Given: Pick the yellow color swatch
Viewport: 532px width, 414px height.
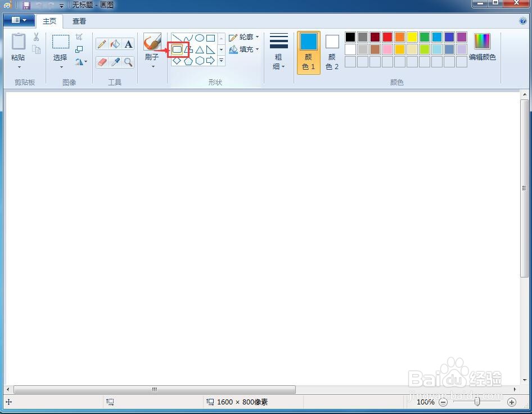Looking at the screenshot, I should [x=412, y=37].
